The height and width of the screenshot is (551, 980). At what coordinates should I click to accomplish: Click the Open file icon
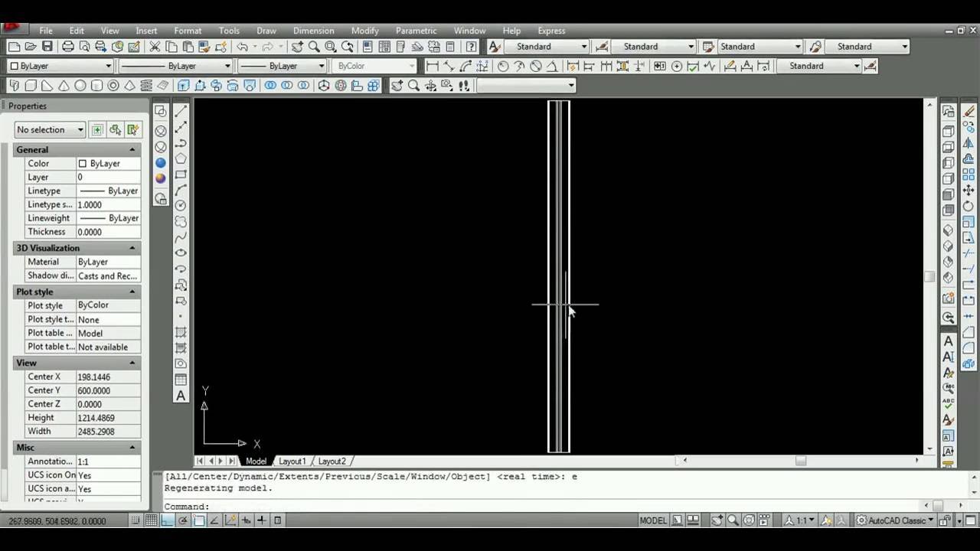click(x=31, y=47)
